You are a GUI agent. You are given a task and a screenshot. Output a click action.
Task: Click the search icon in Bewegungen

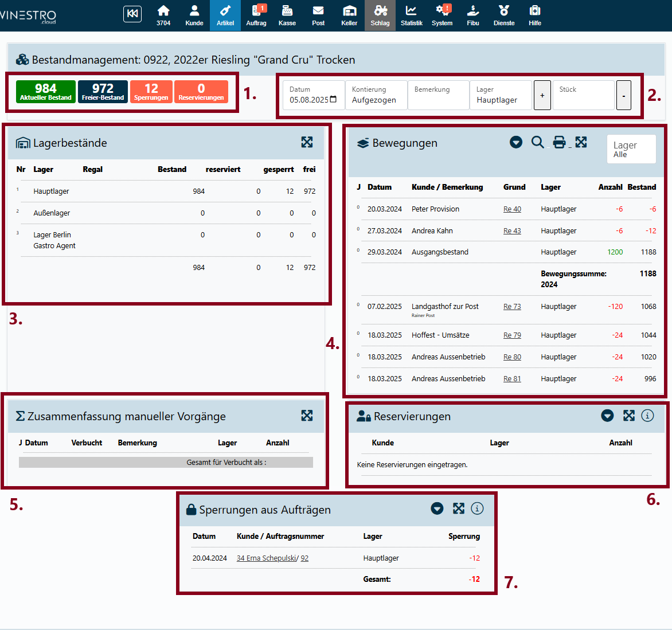537,142
